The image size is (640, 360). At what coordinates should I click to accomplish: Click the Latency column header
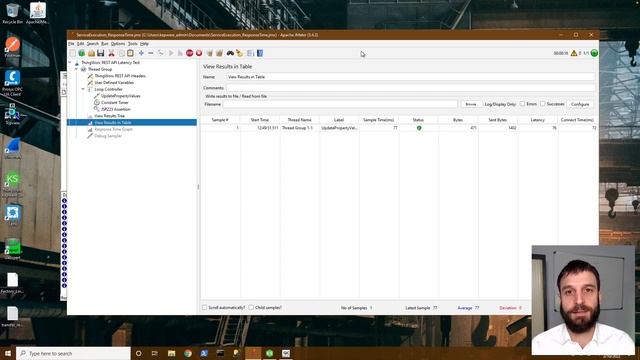click(538, 120)
